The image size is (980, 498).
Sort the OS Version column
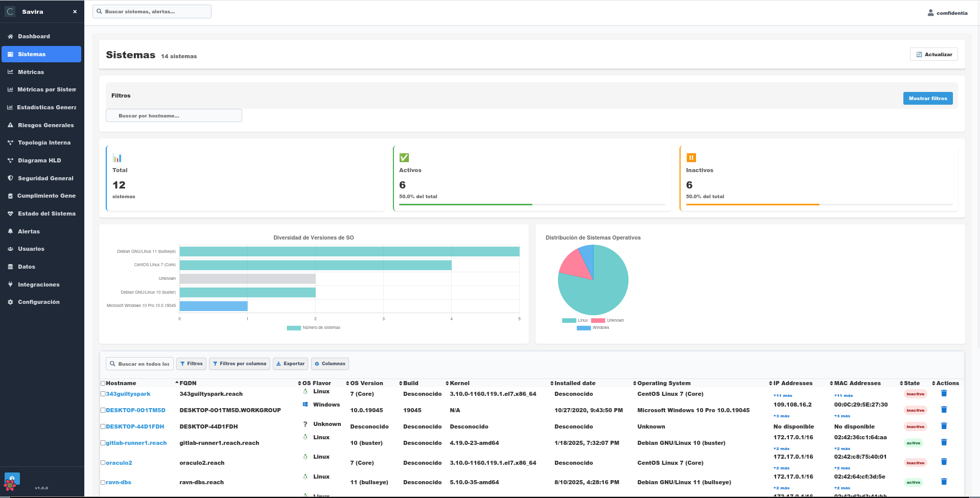click(x=346, y=383)
